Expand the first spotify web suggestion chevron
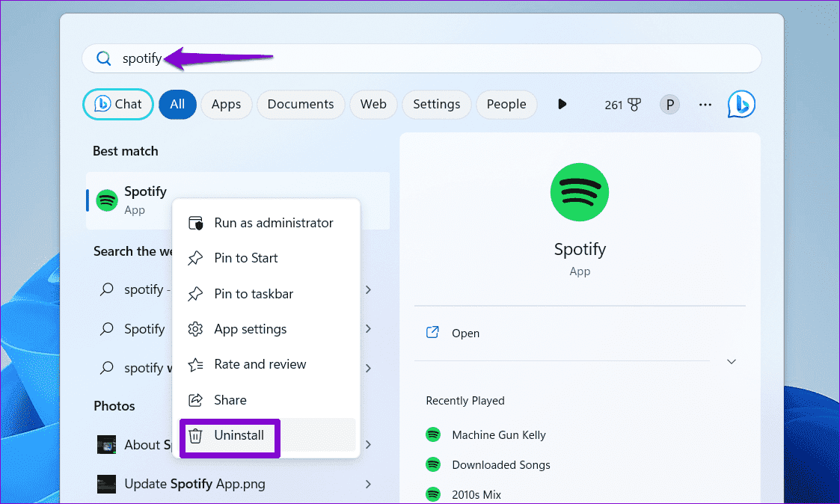Screen dimensions: 840x504 pyautogui.click(x=368, y=289)
